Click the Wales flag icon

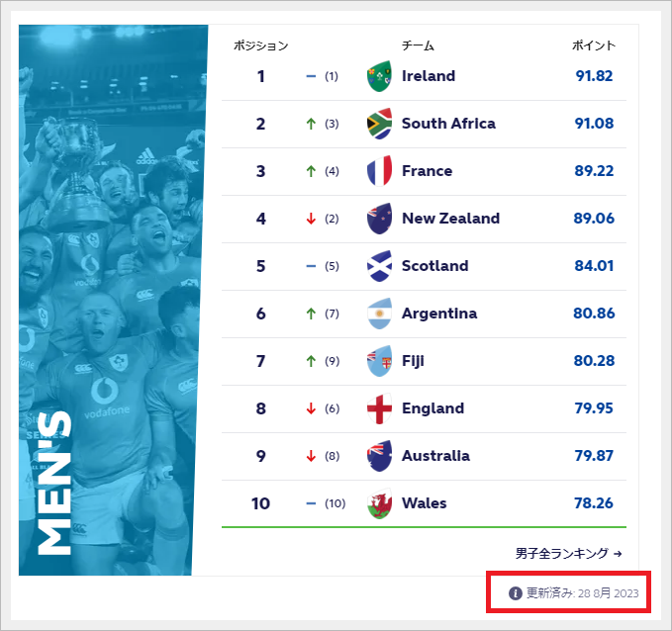379,503
